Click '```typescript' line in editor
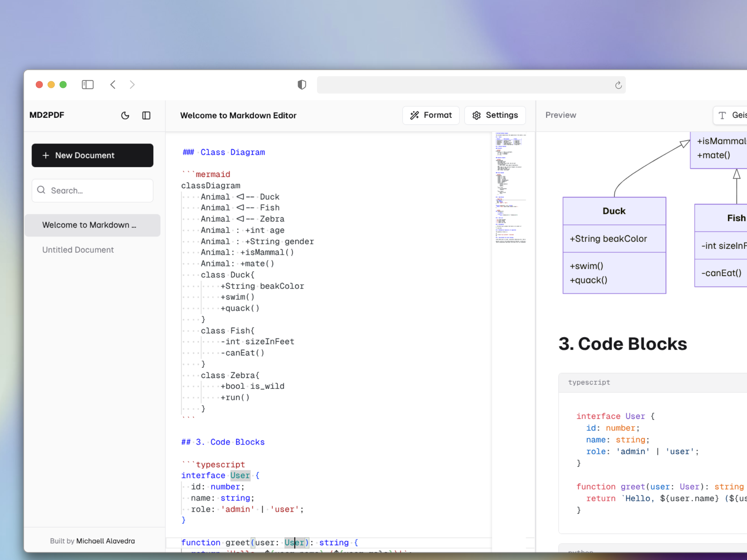The width and height of the screenshot is (747, 560). [x=213, y=465]
